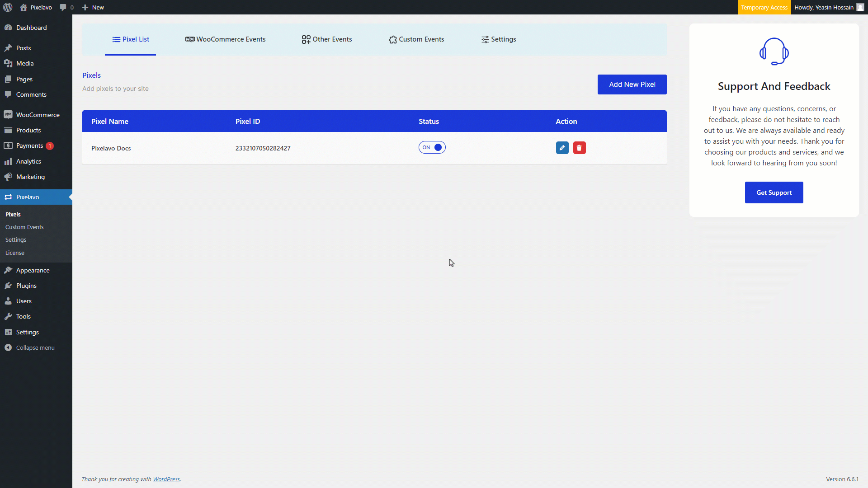Expand the WooCommerce sidebar menu

pos(38,115)
